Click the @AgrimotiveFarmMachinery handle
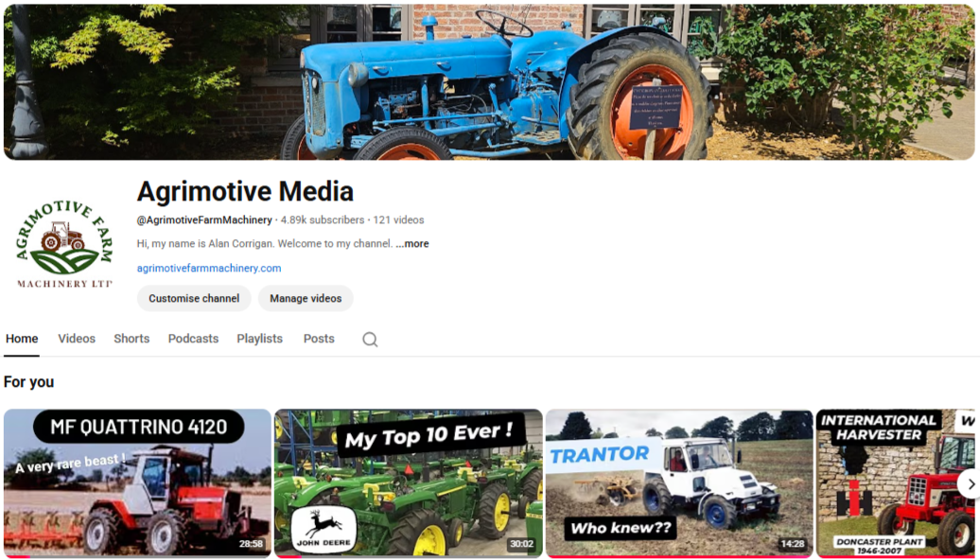This screenshot has height=560, width=980. tap(204, 220)
